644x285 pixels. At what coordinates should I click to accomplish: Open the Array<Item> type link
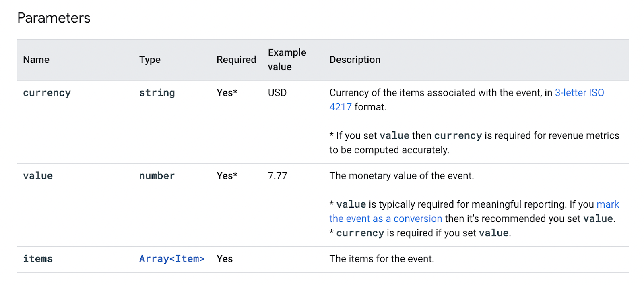(172, 259)
